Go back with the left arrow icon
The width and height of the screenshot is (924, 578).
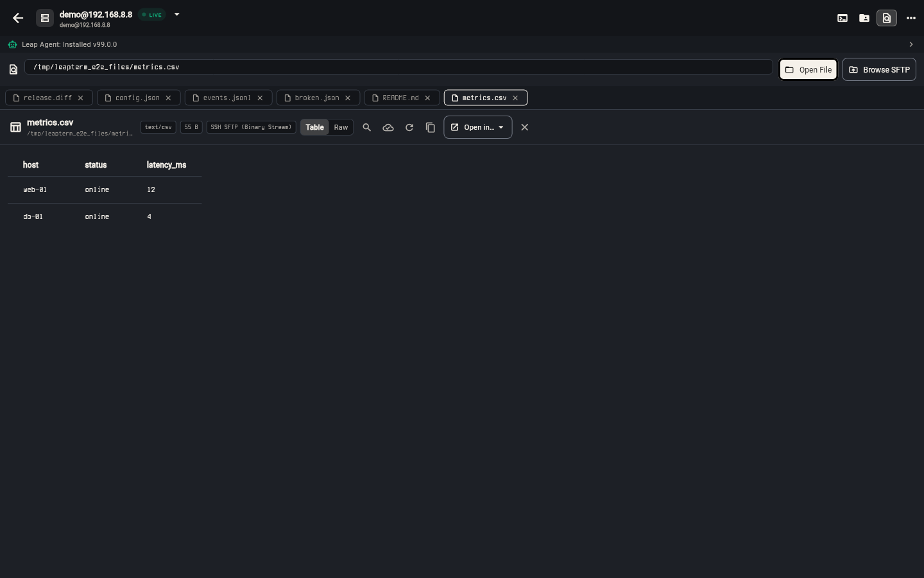coord(18,18)
